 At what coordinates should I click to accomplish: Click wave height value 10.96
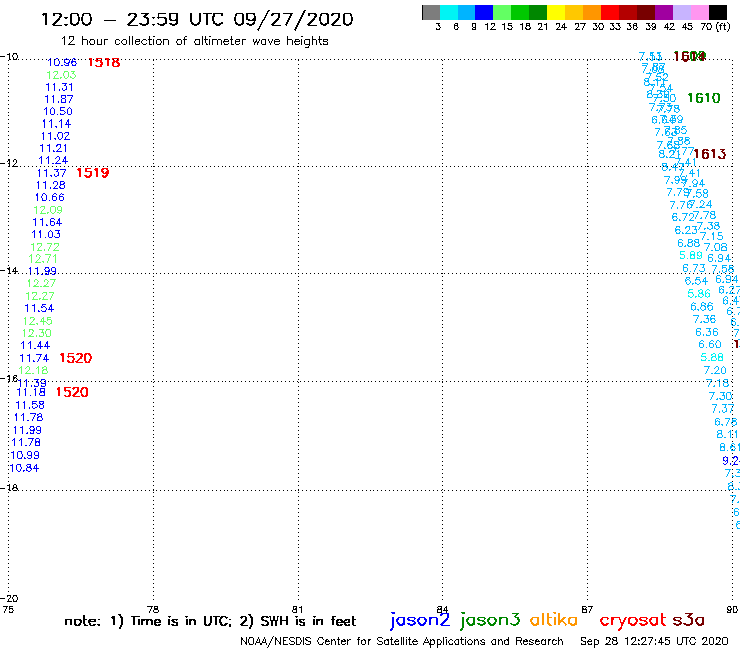point(62,62)
